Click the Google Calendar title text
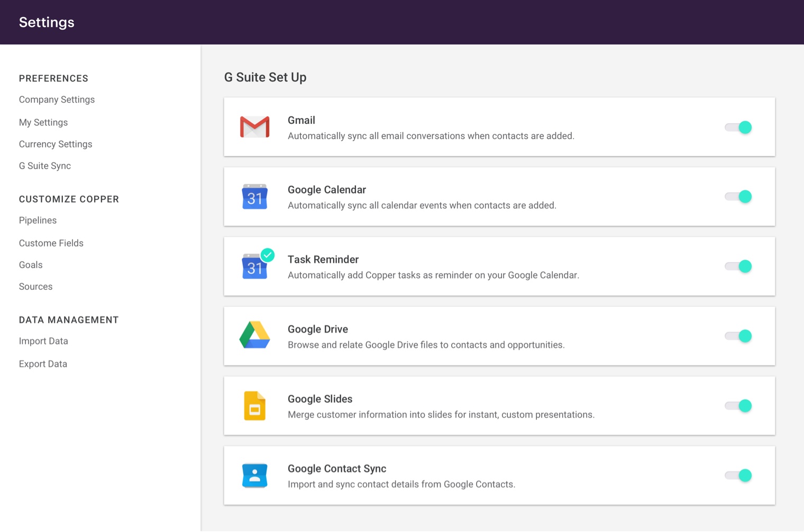 327,189
